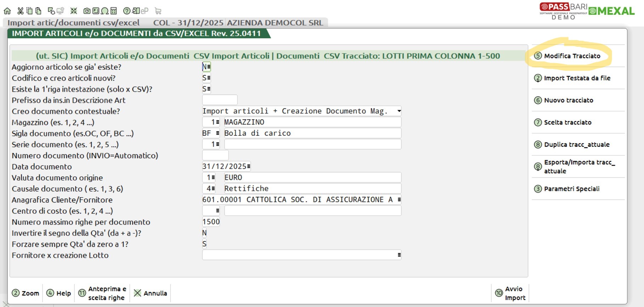Screen dimensions: 644x307
Task: Open the Anagrafica Cliente/Fornitore selection list
Action: point(399,200)
